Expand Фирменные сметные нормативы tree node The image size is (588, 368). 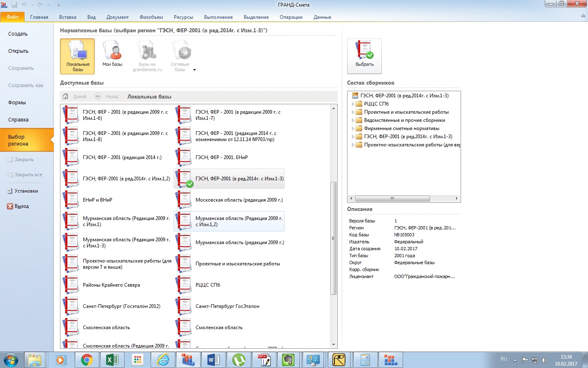point(353,128)
